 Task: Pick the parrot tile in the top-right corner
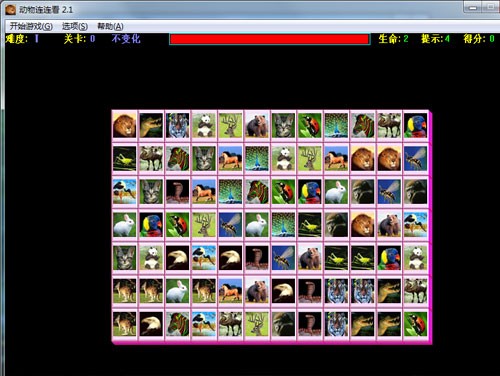coord(415,125)
